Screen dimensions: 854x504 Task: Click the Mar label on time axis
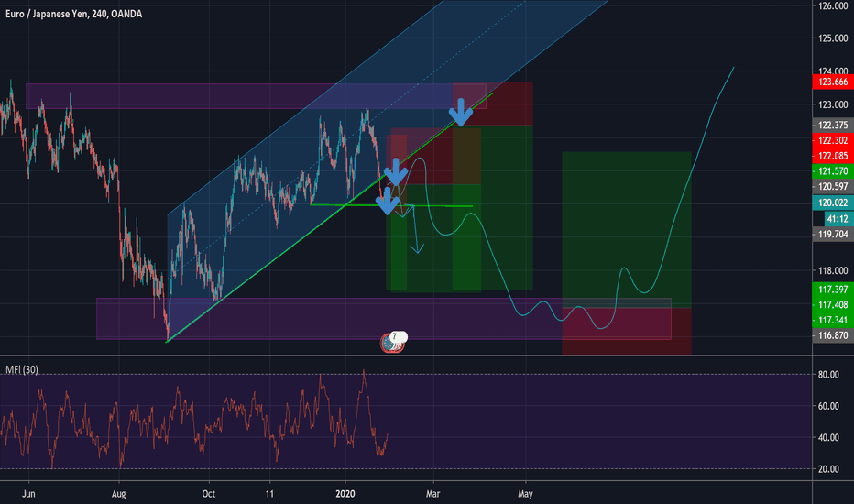click(x=433, y=494)
